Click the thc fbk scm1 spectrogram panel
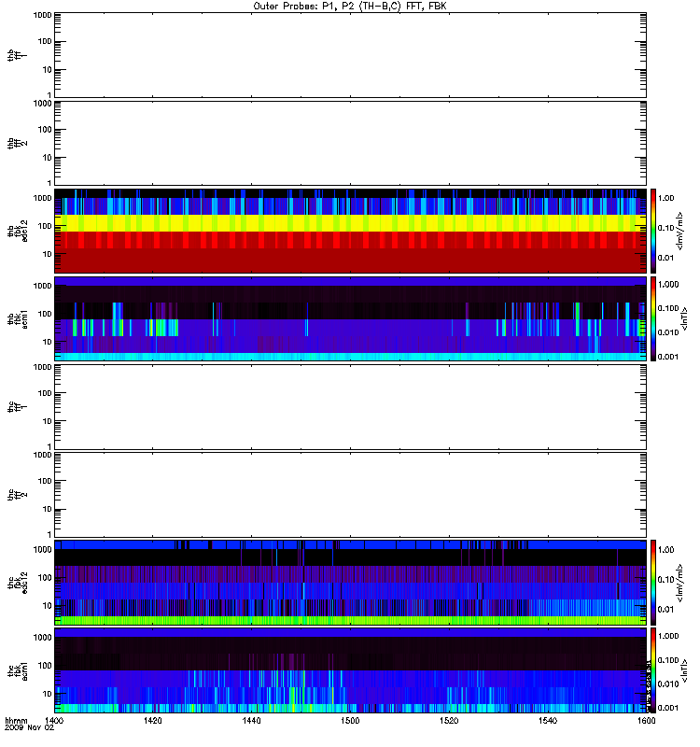The image size is (700, 747). [351, 670]
